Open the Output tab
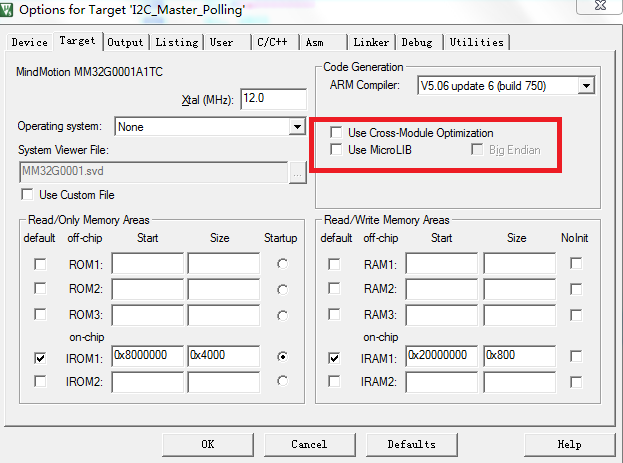Viewport: 623px width, 463px height. pos(126,42)
